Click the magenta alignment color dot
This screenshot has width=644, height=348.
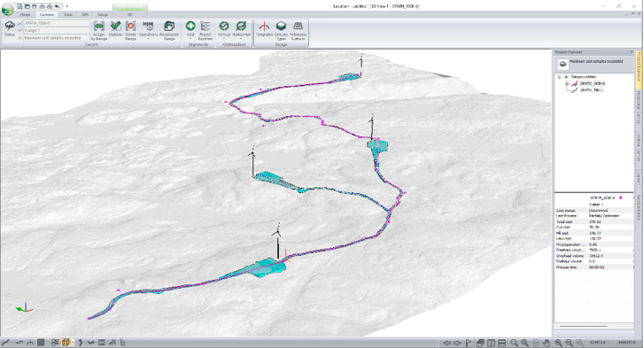pos(621,197)
